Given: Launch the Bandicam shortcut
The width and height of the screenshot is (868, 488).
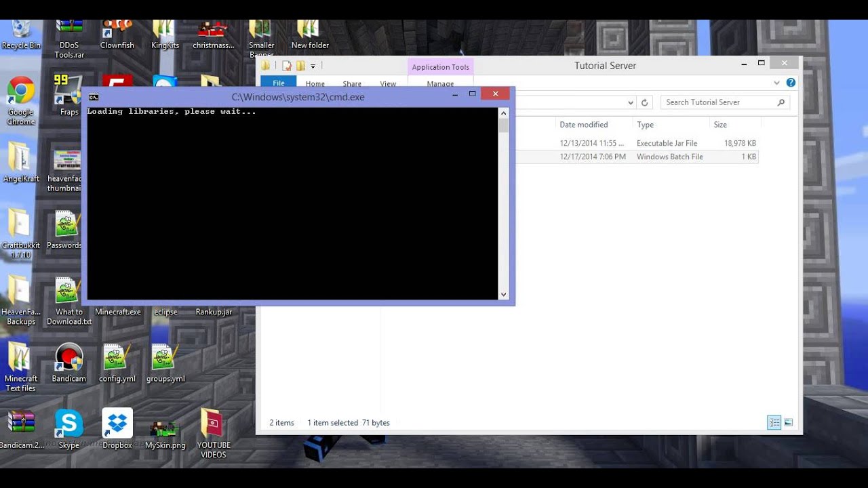Looking at the screenshot, I should tap(68, 363).
